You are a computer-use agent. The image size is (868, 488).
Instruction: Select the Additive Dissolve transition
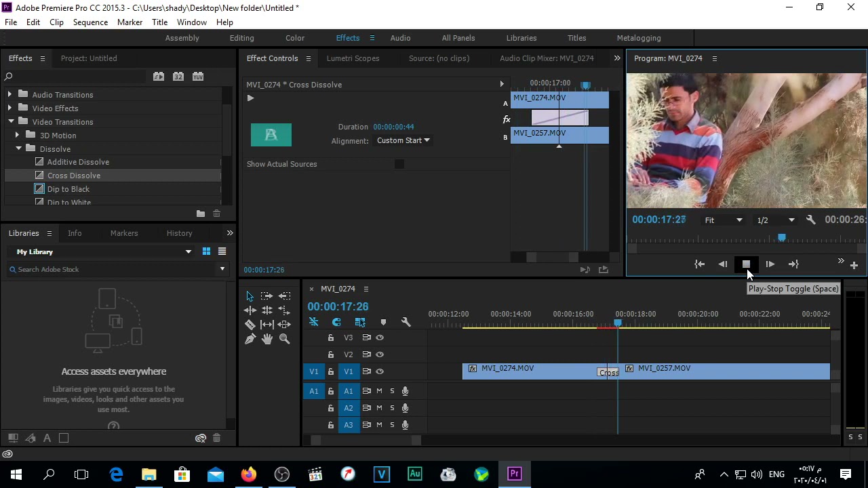point(78,162)
